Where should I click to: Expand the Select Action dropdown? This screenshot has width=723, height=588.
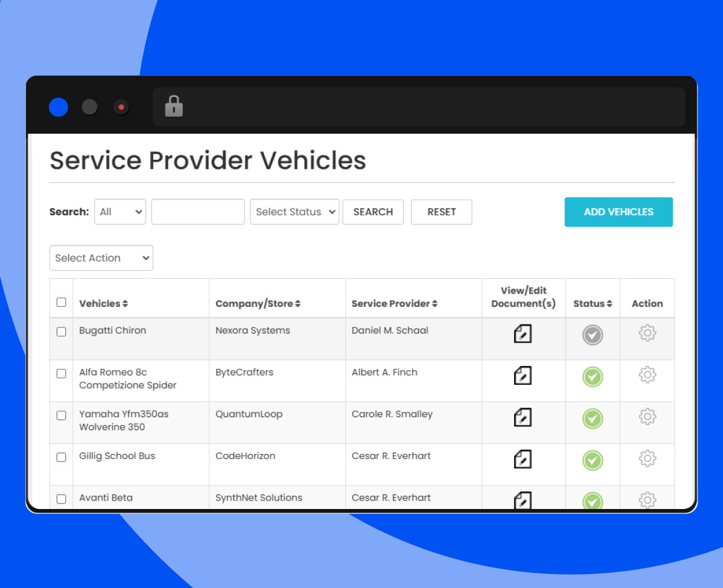(101, 258)
